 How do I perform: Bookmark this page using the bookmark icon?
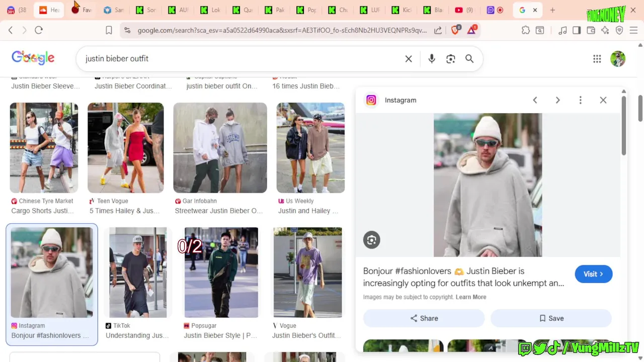109,30
